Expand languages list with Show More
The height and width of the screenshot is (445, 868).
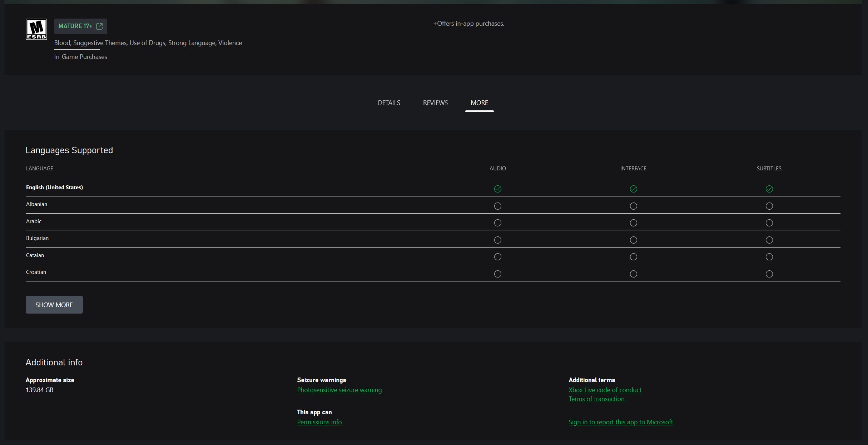tap(54, 305)
